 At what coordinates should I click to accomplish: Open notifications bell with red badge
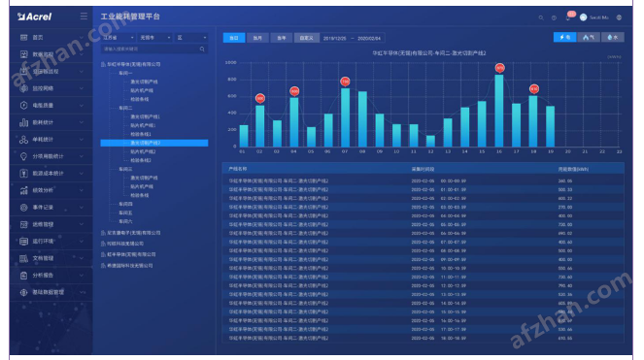pos(569,16)
